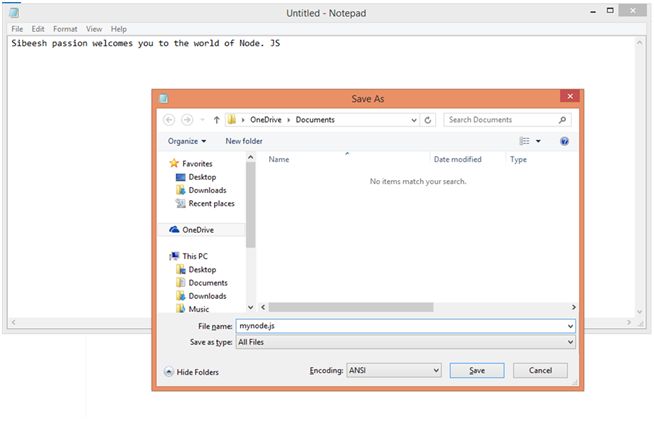Click the OneDrive cloud icon

coord(174,229)
